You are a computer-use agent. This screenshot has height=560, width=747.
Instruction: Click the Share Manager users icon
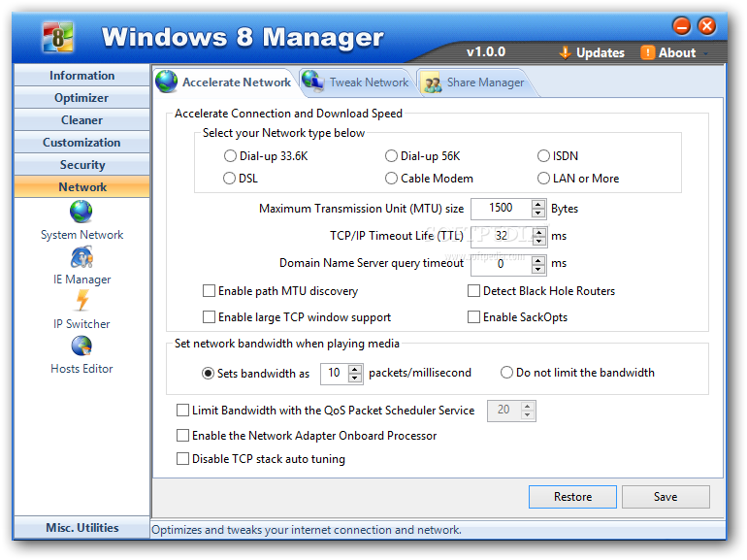point(433,84)
